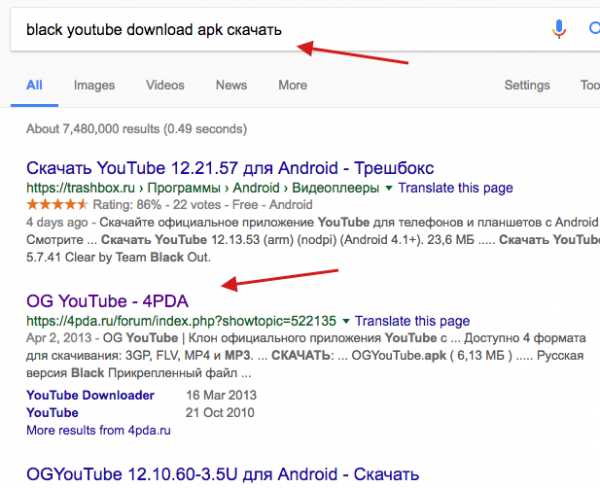Click the five-star rating of trashbox result

[x=57, y=204]
